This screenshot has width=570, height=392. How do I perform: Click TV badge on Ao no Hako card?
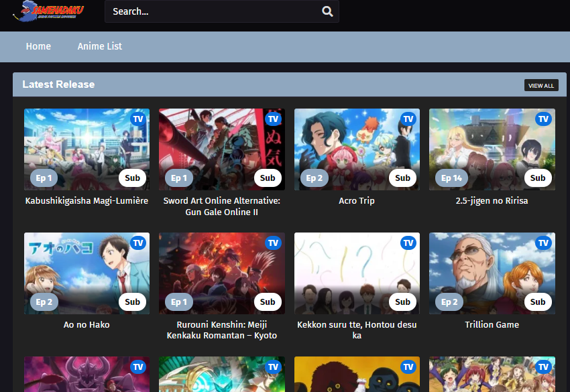pos(138,243)
